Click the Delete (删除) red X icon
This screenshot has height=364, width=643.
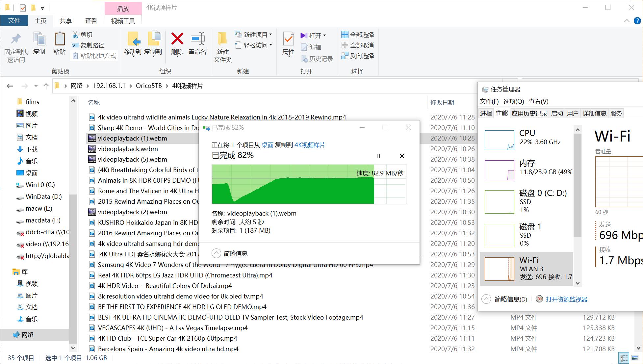tap(177, 39)
